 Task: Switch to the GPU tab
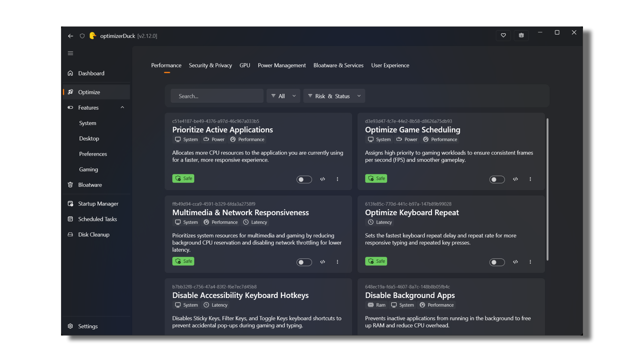[x=245, y=65]
